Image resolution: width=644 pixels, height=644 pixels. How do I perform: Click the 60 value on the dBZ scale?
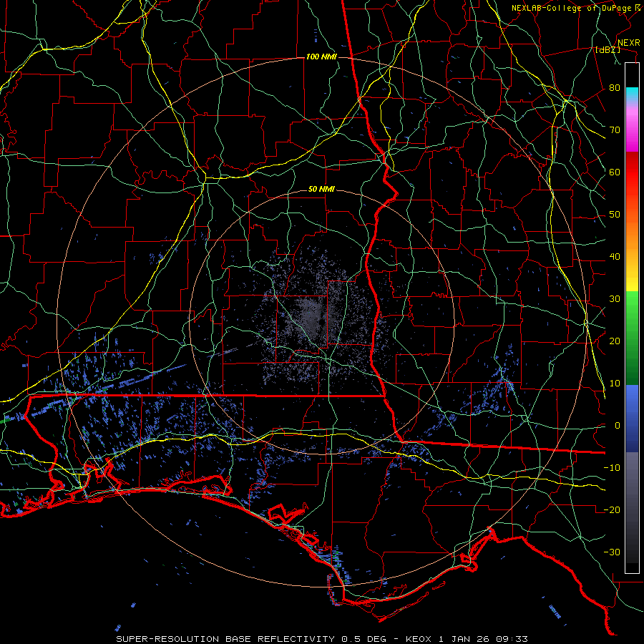pyautogui.click(x=615, y=172)
